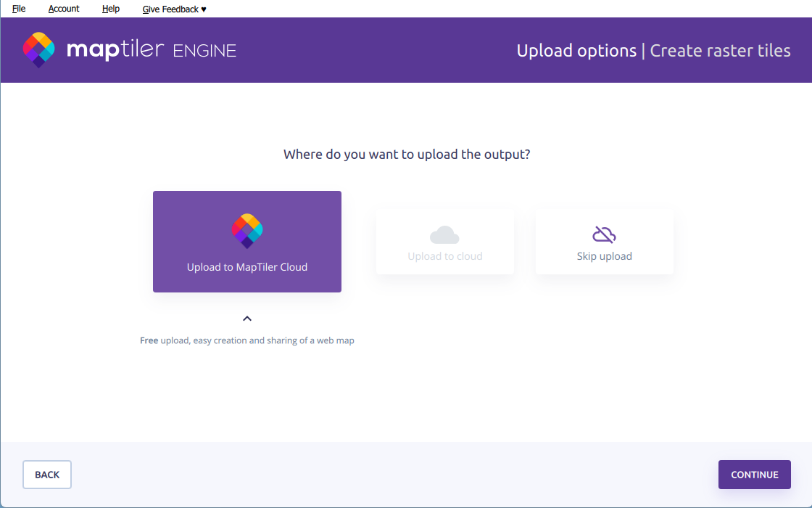Open the Help menu

(111, 9)
